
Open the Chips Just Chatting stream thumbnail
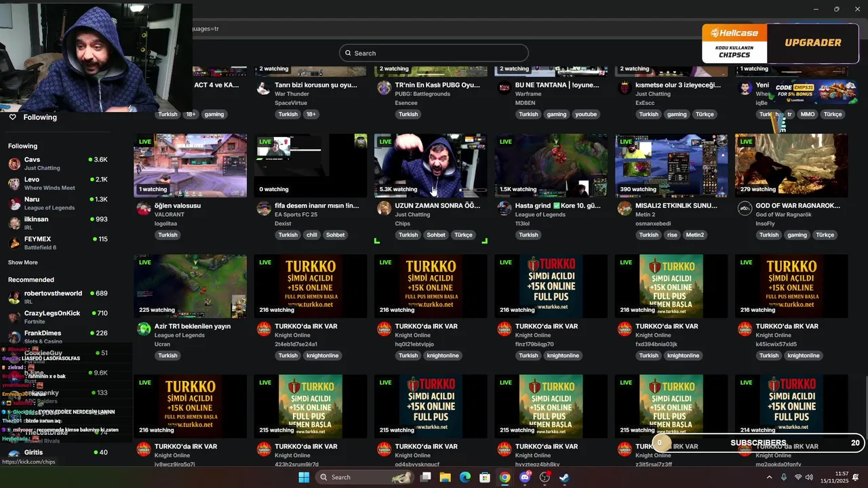(431, 165)
